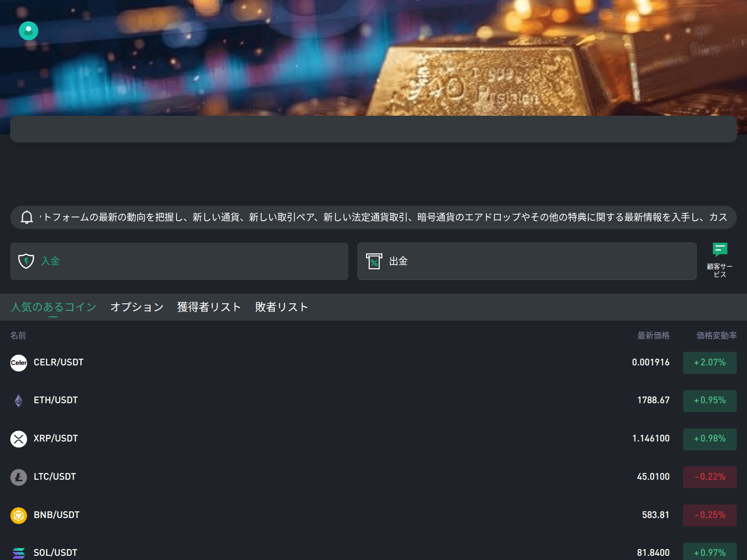
Task: Click price 1.146100
Action: click(x=651, y=439)
